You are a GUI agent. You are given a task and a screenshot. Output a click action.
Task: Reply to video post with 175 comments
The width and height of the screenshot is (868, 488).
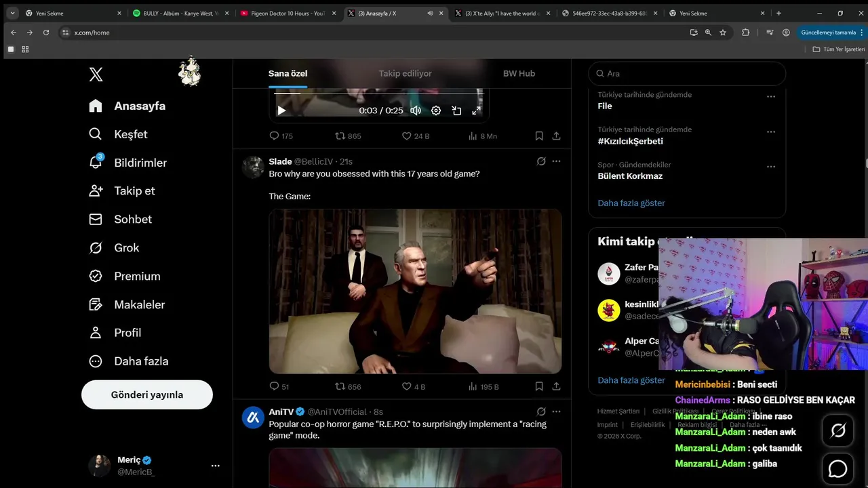pyautogui.click(x=281, y=136)
